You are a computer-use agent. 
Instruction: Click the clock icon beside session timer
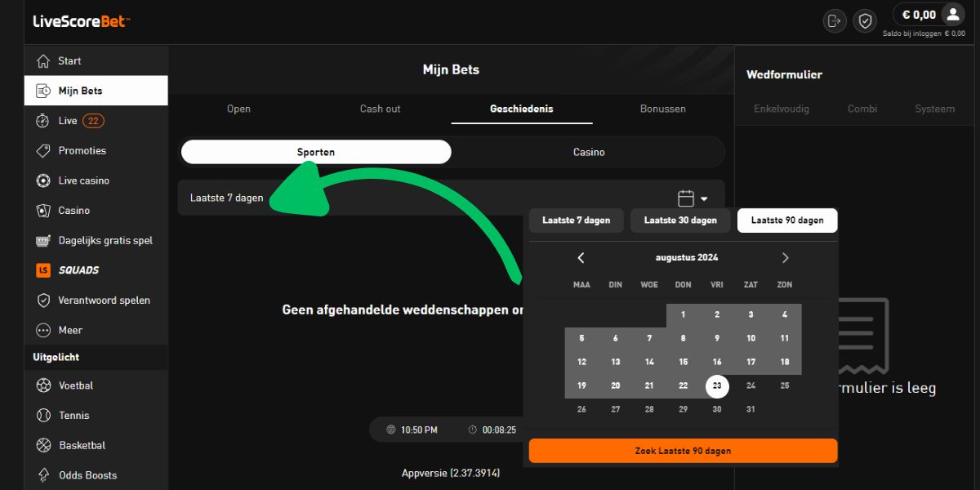coord(473,430)
